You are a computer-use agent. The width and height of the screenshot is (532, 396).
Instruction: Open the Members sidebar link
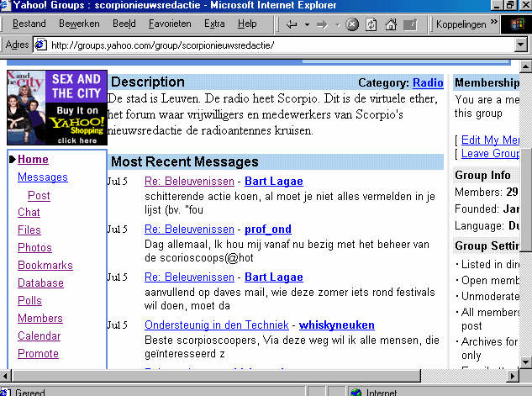point(40,319)
